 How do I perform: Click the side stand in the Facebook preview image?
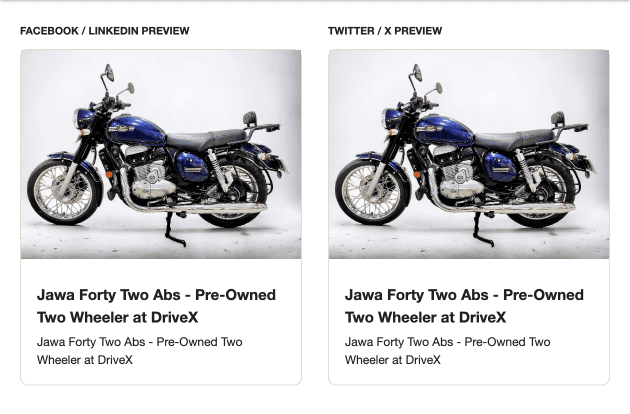pos(174,230)
